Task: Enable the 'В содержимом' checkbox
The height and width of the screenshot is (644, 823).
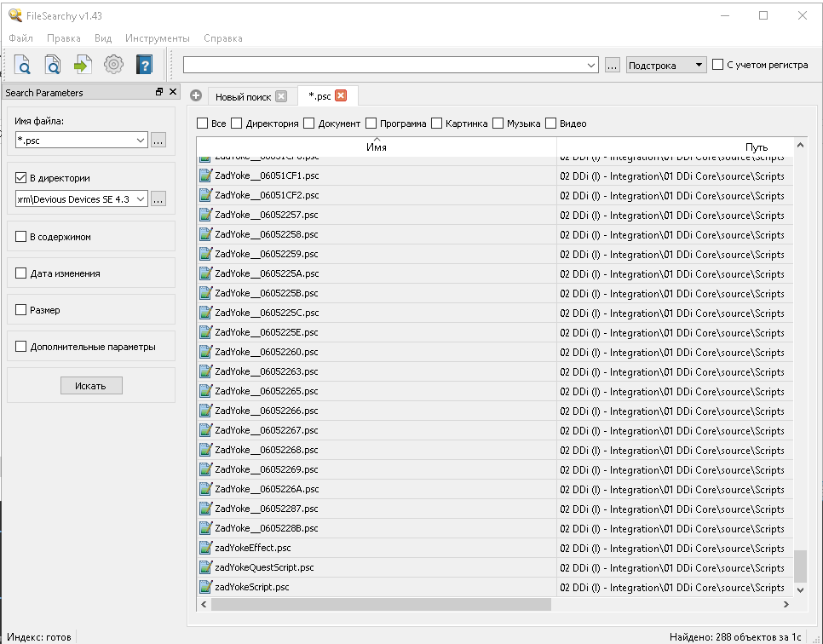Action: [21, 237]
